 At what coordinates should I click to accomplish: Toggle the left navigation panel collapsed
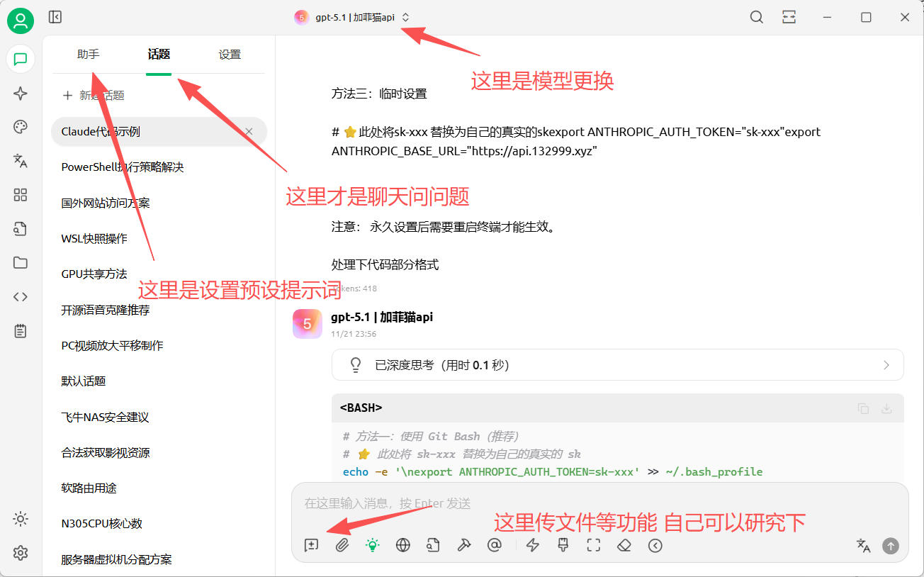point(55,16)
